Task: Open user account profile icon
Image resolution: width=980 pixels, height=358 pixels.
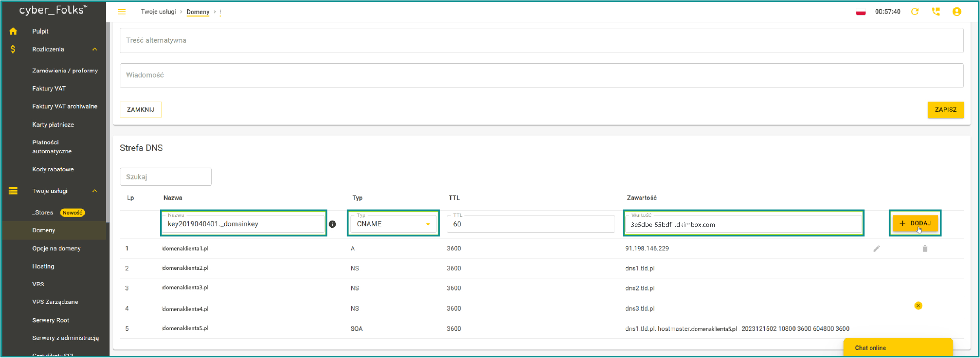Action: 957,12
